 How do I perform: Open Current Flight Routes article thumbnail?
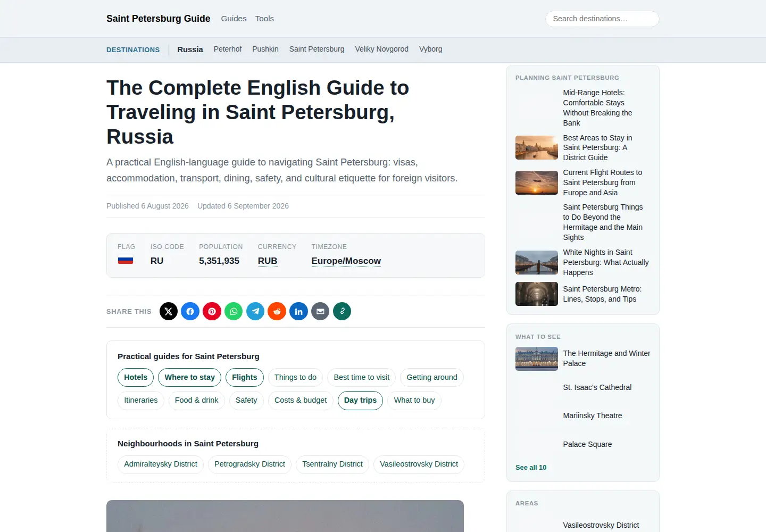pos(537,182)
